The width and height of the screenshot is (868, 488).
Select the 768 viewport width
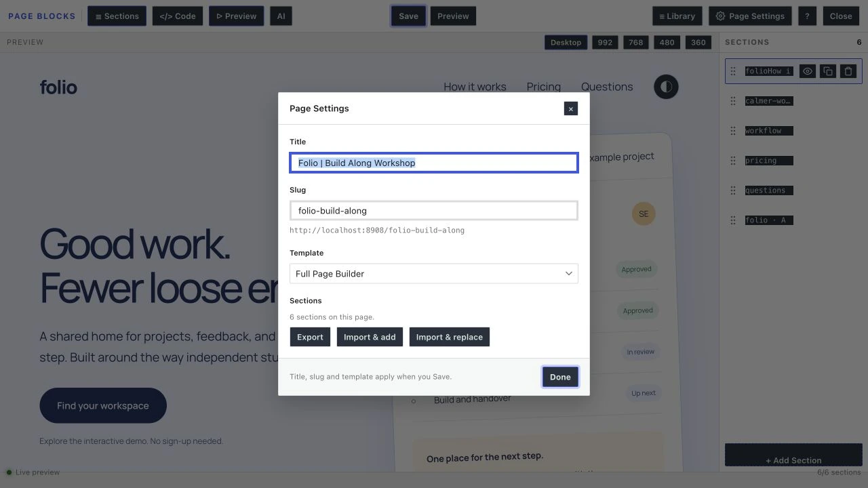[636, 42]
